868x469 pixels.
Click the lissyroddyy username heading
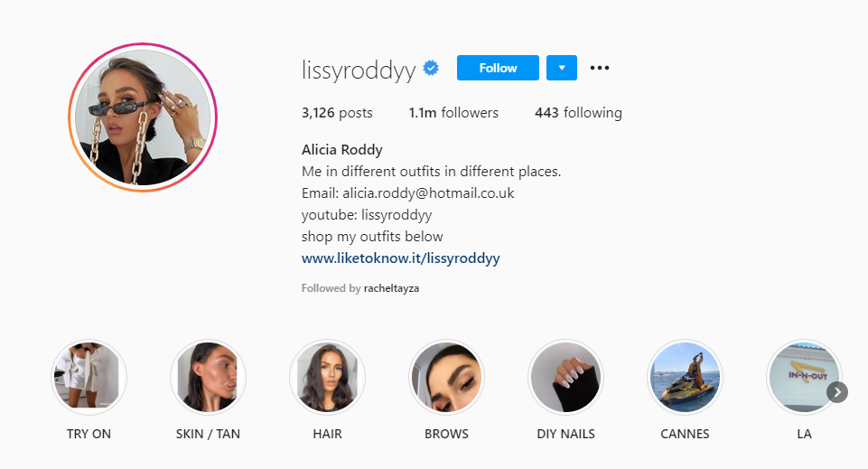click(x=359, y=70)
